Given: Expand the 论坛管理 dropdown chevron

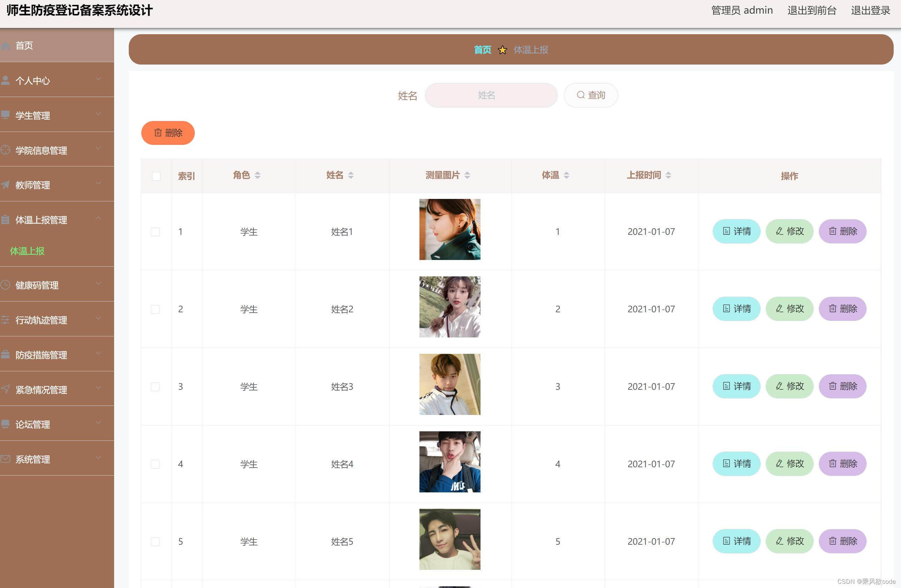Looking at the screenshot, I should point(98,423).
